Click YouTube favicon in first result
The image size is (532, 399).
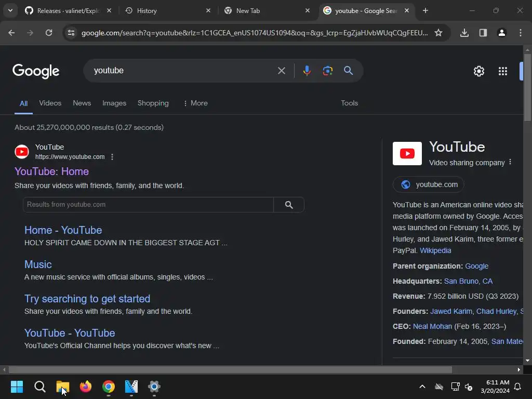[22, 152]
